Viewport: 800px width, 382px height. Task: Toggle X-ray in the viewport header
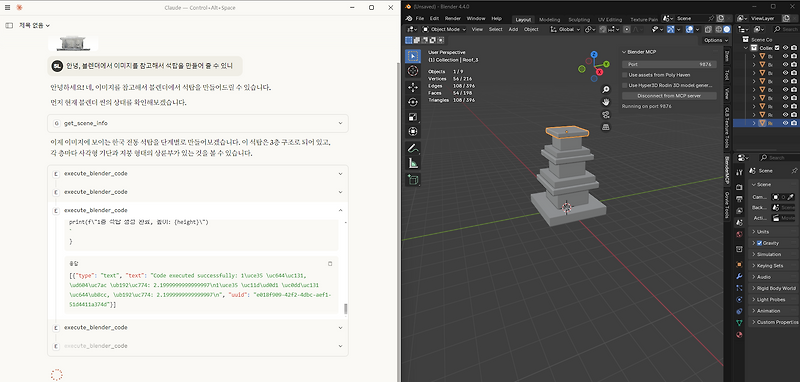coord(709,30)
